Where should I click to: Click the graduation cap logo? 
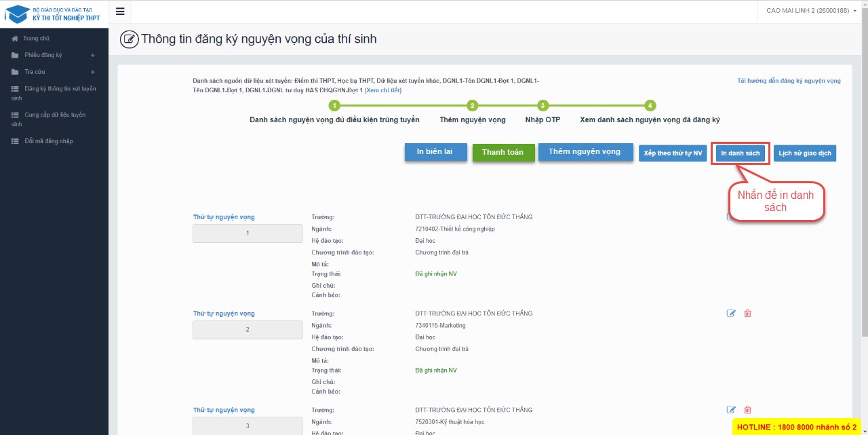(x=18, y=14)
